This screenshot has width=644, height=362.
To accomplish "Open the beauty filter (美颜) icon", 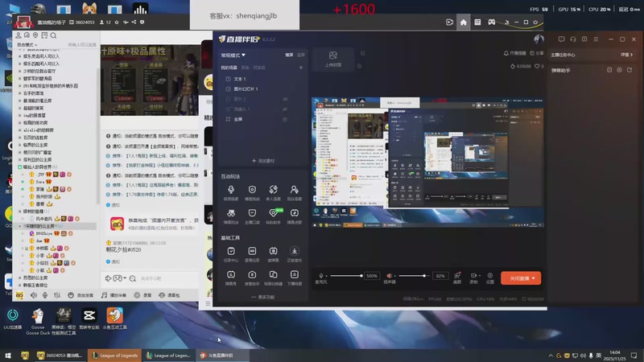I will point(457,275).
